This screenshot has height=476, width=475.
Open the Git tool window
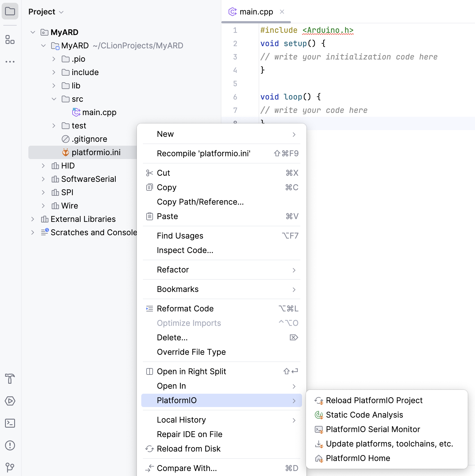[x=10, y=467]
